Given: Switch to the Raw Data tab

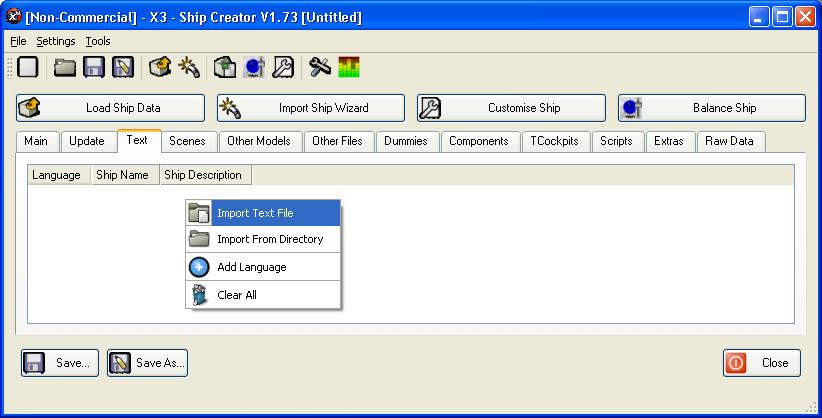Looking at the screenshot, I should [x=729, y=141].
